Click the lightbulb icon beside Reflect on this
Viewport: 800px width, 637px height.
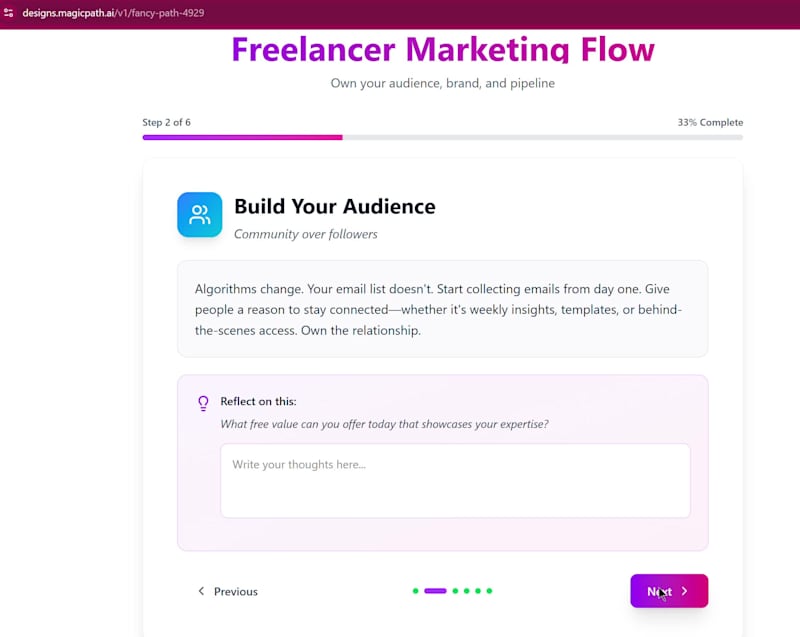click(x=203, y=403)
